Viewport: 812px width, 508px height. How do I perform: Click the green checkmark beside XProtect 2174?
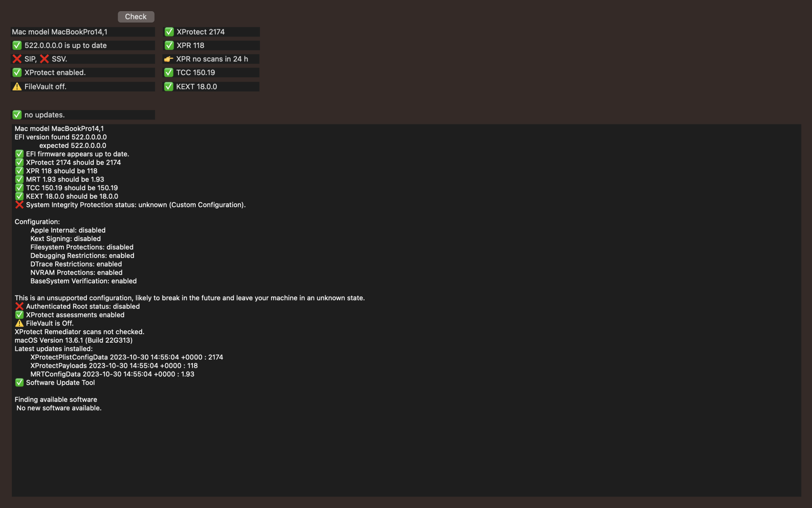coord(169,32)
